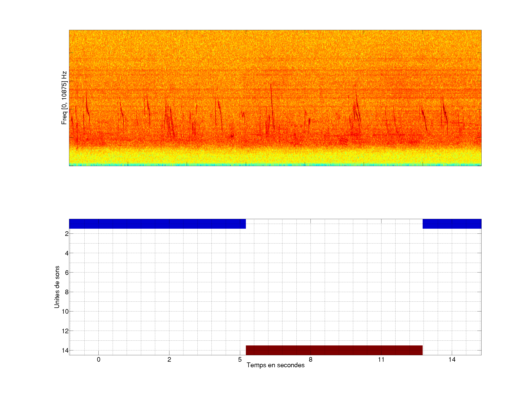Click the long blue bar at top left
The image size is (532, 399).
157,224
